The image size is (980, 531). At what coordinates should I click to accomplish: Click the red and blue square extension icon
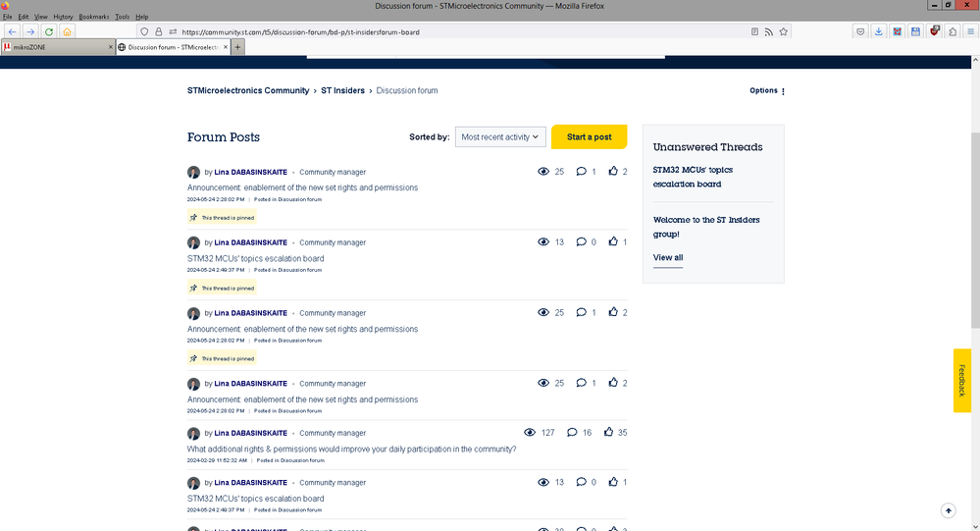click(898, 31)
